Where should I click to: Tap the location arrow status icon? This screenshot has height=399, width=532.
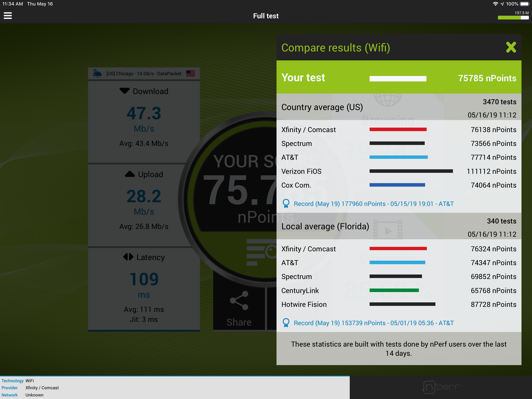coord(502,4)
